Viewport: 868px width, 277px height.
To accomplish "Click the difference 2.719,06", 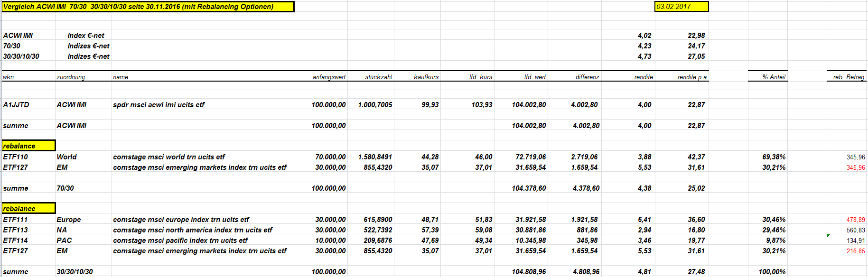I will coord(584,157).
